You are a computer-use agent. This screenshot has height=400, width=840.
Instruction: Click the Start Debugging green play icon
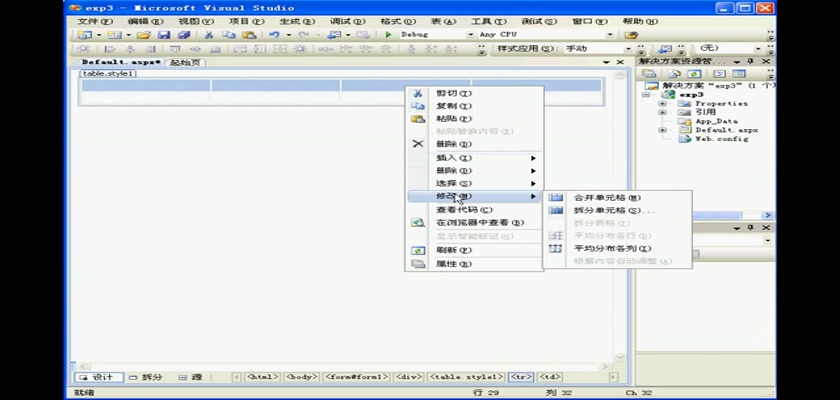389,35
